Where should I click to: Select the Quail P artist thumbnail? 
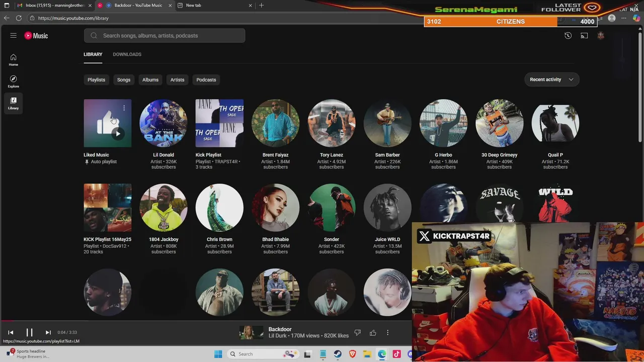point(555,123)
